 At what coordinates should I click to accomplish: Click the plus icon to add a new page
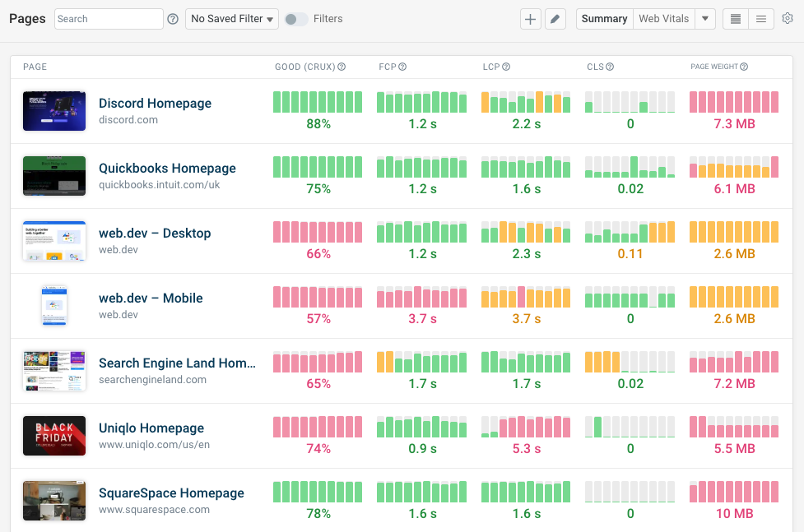530,18
